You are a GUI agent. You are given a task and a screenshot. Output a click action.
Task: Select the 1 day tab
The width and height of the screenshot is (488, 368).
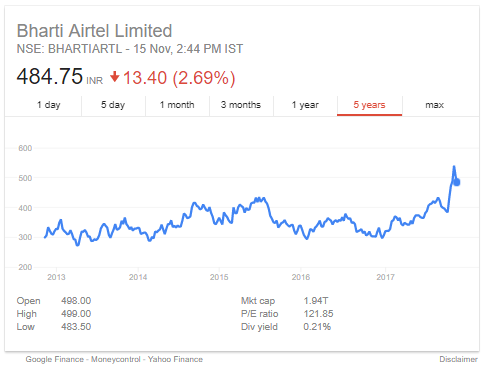[x=49, y=105]
